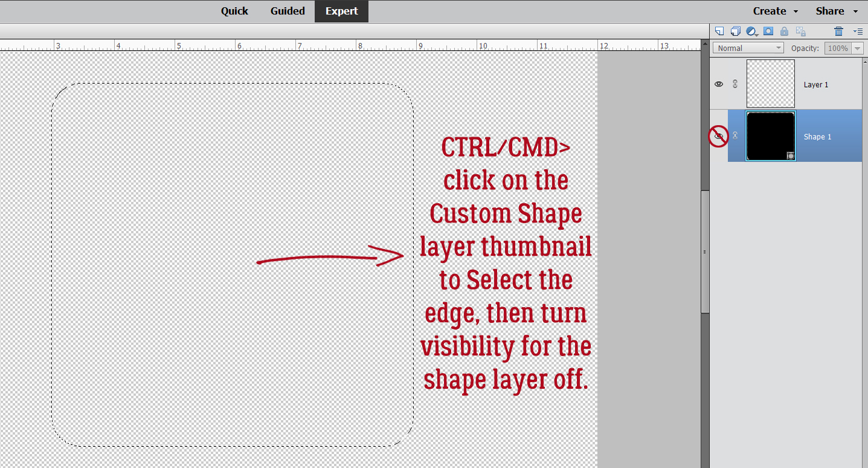Screen dimensions: 868x468
Task: Select the Shape 1 layer name
Action: tap(817, 137)
